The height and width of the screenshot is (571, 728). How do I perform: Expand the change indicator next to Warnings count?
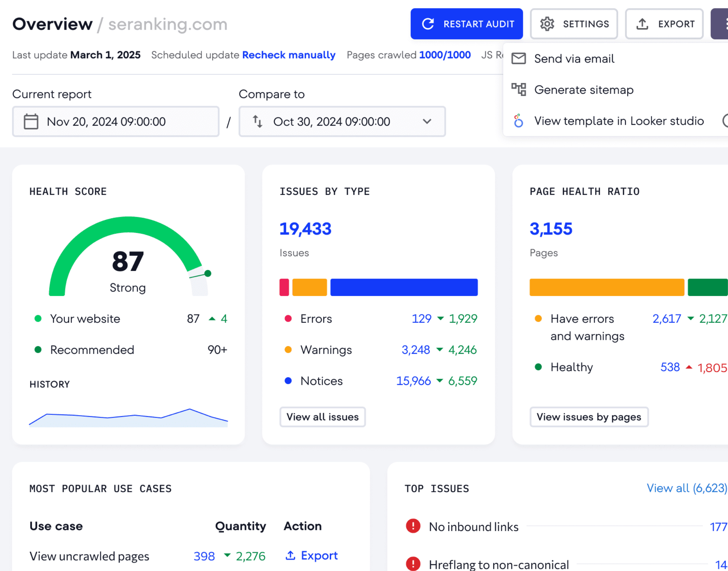(440, 350)
